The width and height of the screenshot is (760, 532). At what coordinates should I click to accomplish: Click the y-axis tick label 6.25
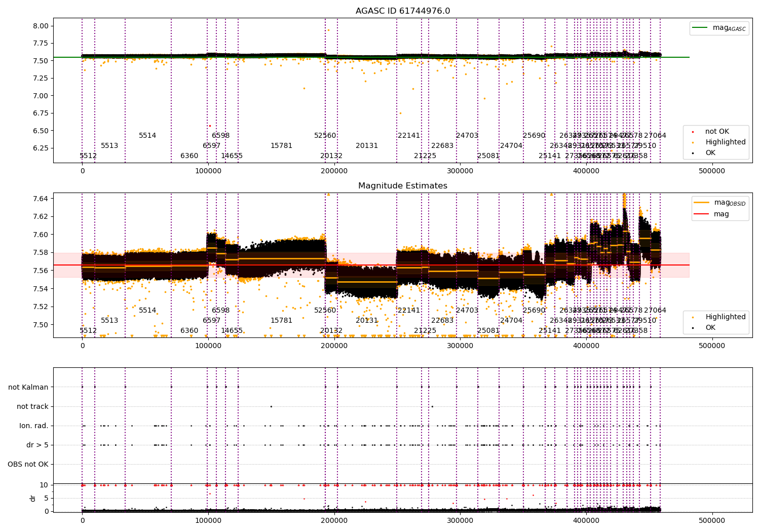41,148
